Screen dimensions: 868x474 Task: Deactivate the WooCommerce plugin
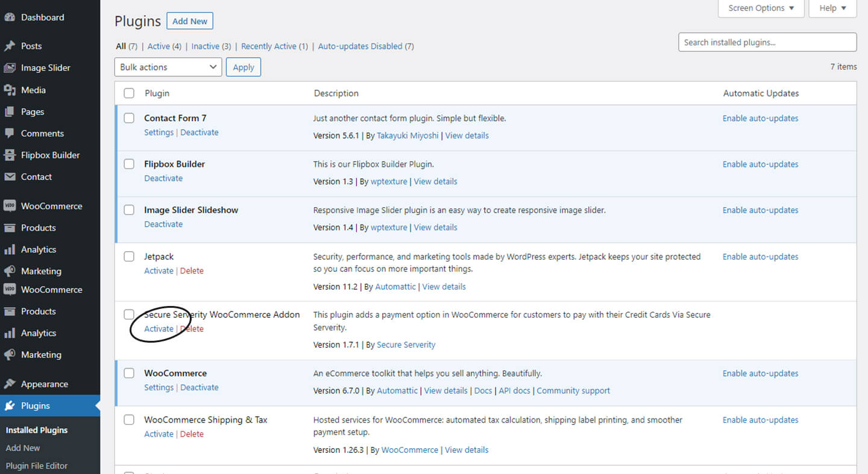(x=200, y=387)
